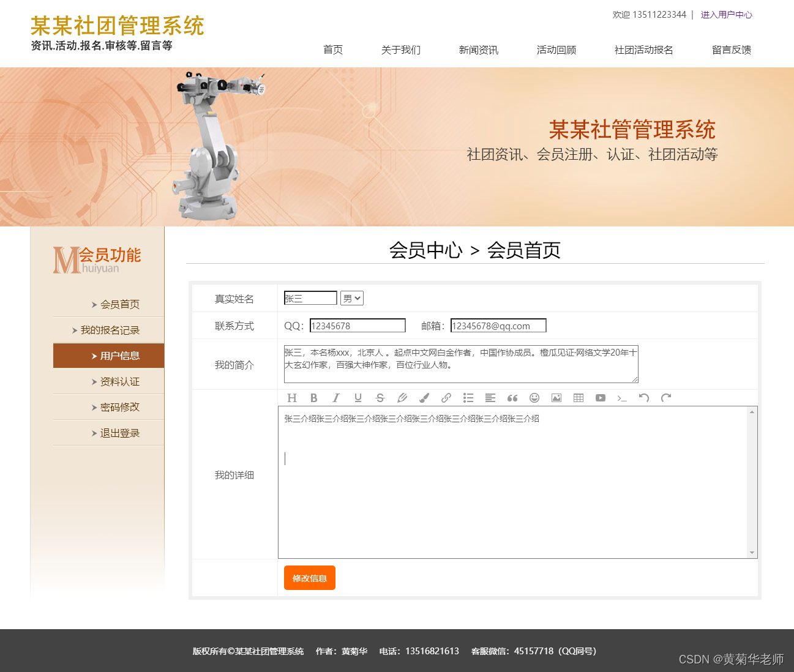This screenshot has height=672, width=794.
Task: Click the insert video icon
Action: [x=601, y=398]
